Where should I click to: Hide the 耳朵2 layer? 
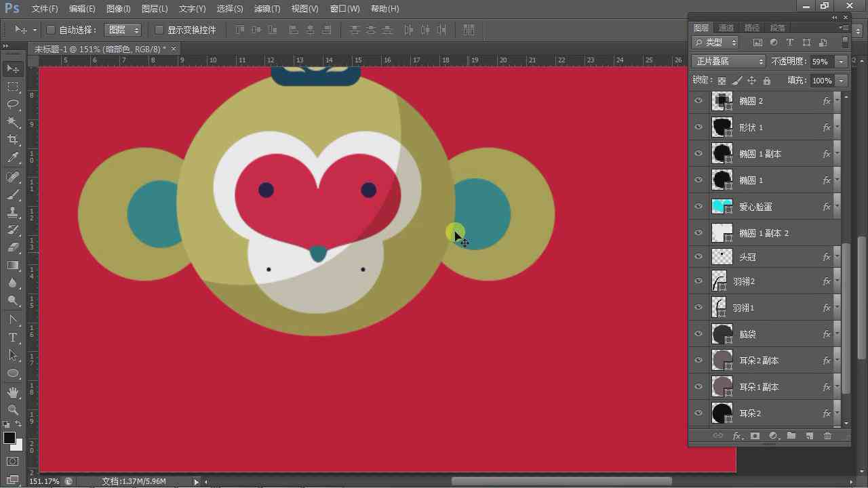coord(698,413)
